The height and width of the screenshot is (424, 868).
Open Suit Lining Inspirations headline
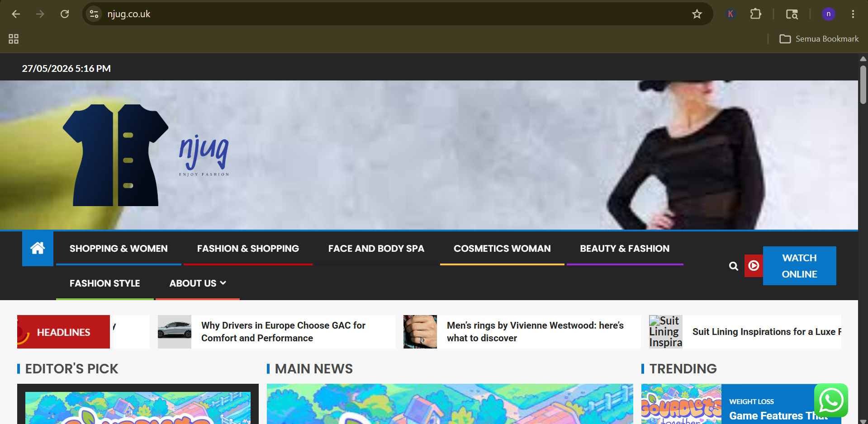pos(767,332)
